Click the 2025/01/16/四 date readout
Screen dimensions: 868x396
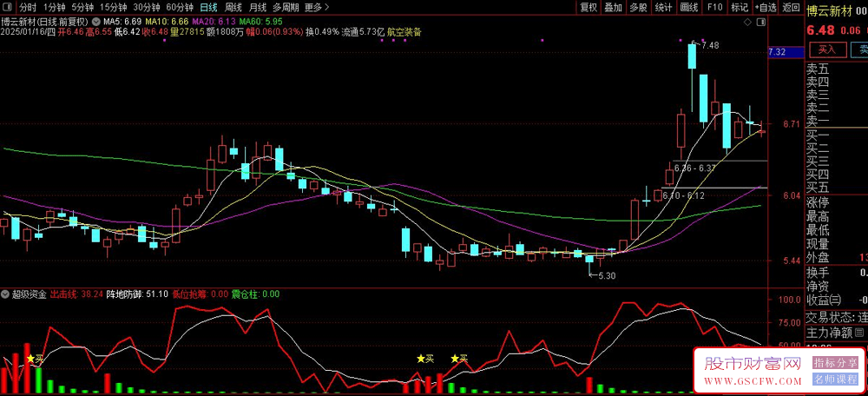29,32
